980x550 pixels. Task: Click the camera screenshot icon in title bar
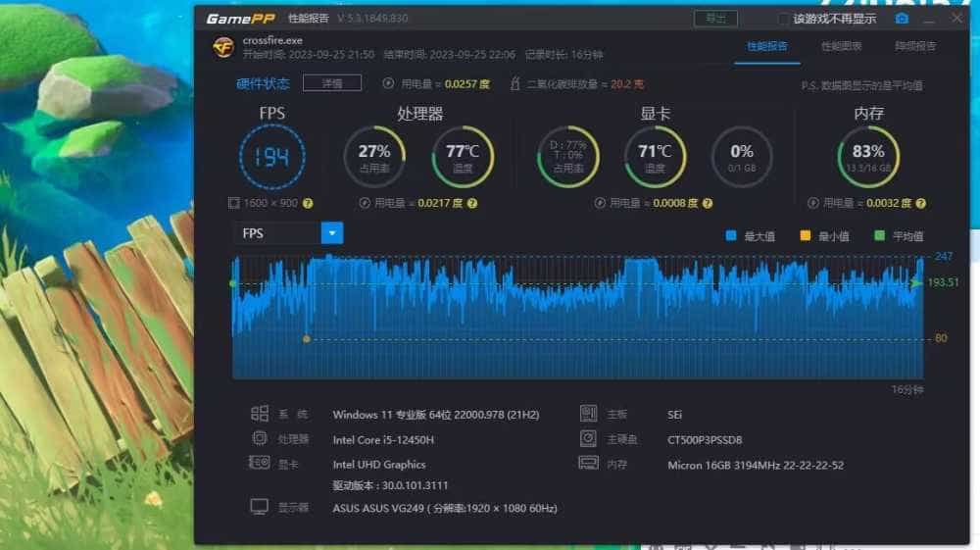(902, 19)
